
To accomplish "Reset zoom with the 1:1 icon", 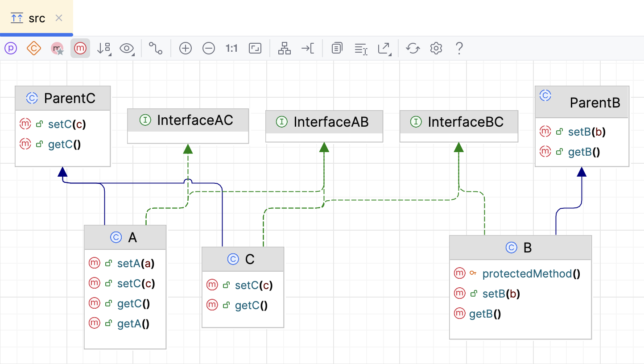I will pos(231,48).
